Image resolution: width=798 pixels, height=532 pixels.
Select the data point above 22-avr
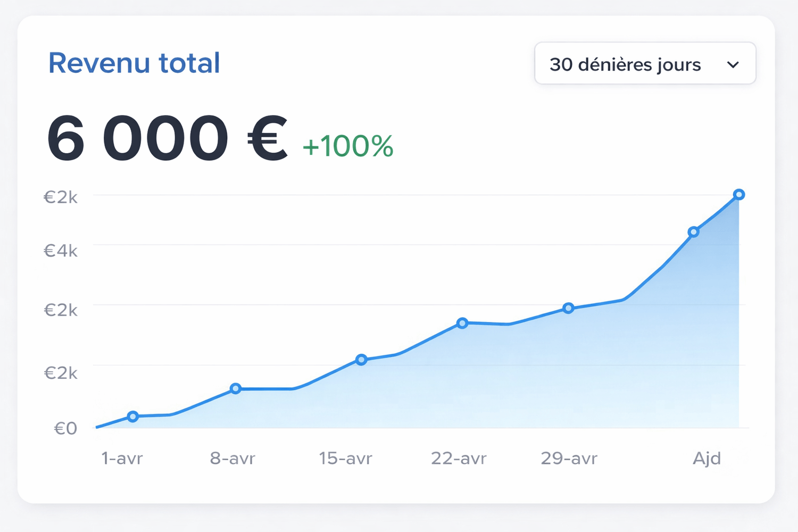462,323
